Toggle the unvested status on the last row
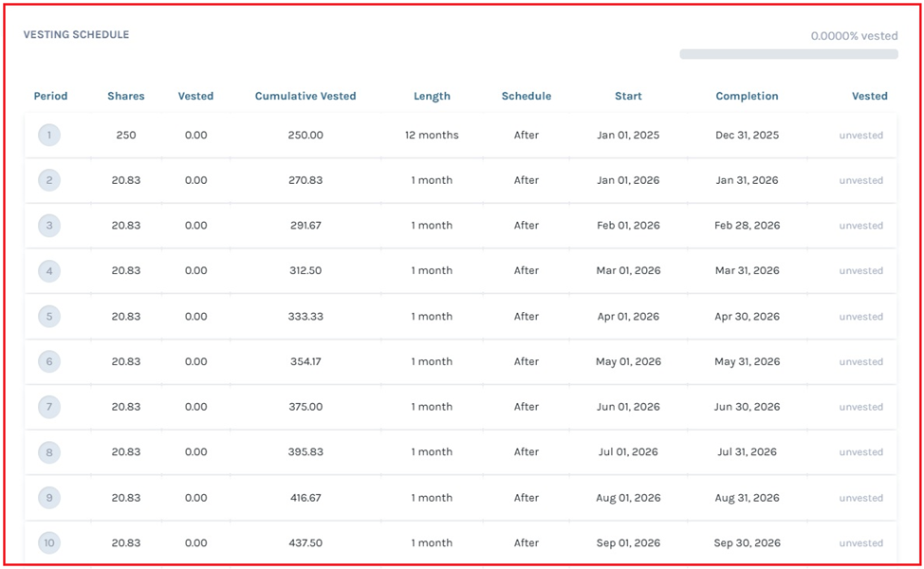This screenshot has height=569, width=924. [861, 542]
